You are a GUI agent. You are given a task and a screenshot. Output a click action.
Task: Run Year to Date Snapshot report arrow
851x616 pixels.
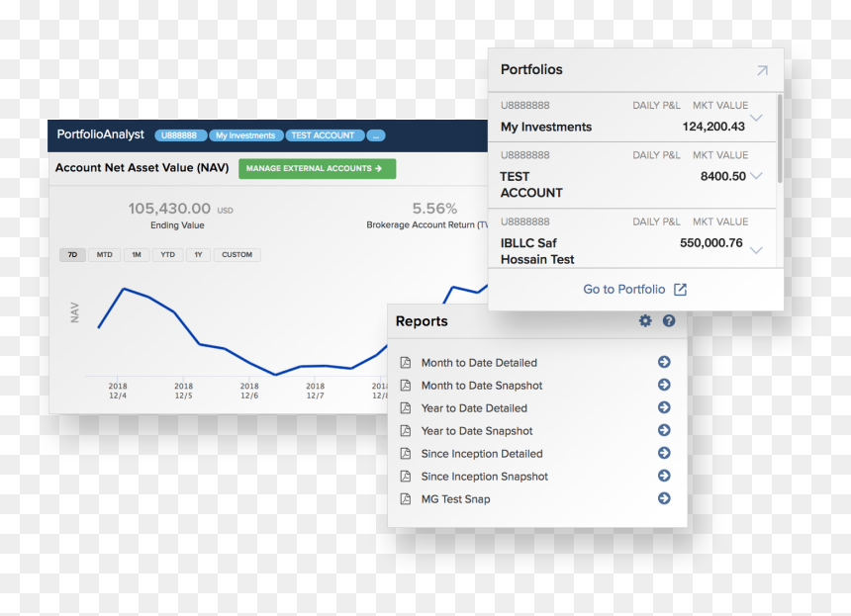(664, 430)
